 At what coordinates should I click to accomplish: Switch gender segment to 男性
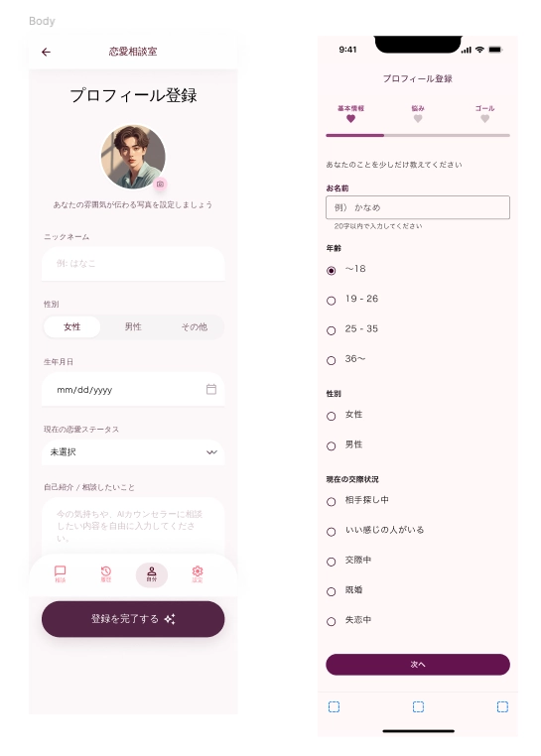click(133, 326)
